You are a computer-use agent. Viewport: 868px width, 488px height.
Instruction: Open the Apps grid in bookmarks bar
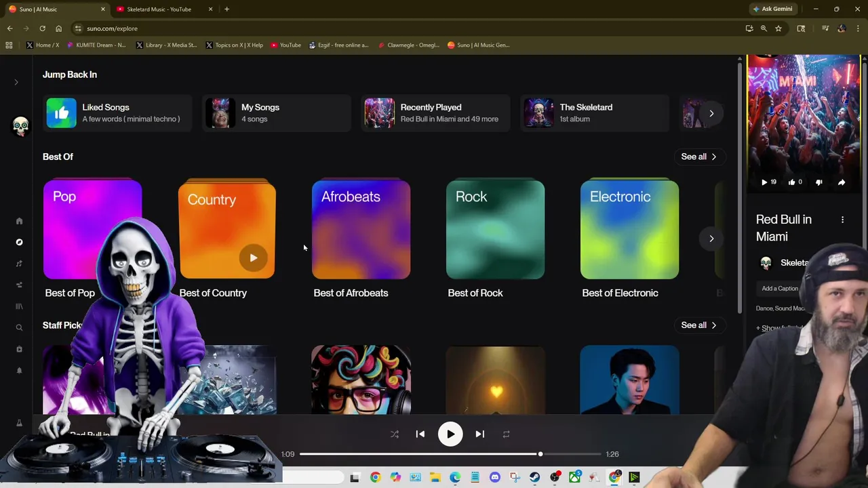pos(9,45)
